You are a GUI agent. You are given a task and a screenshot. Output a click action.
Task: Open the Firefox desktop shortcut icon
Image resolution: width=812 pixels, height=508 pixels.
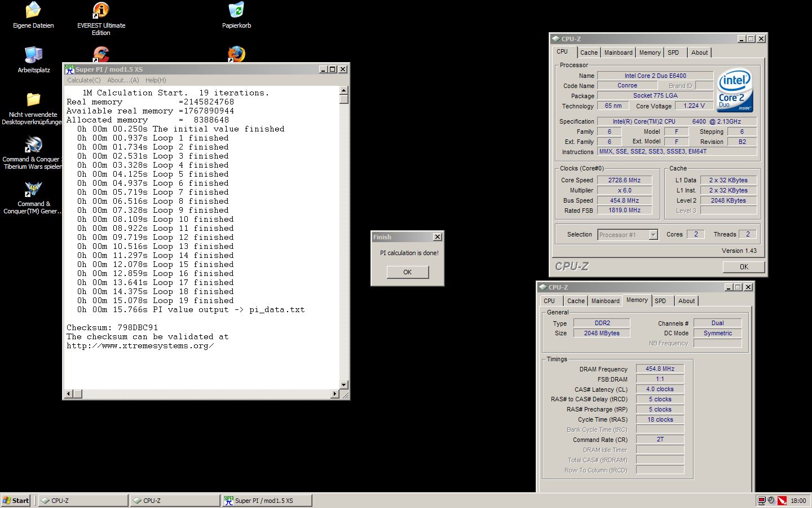click(x=236, y=54)
